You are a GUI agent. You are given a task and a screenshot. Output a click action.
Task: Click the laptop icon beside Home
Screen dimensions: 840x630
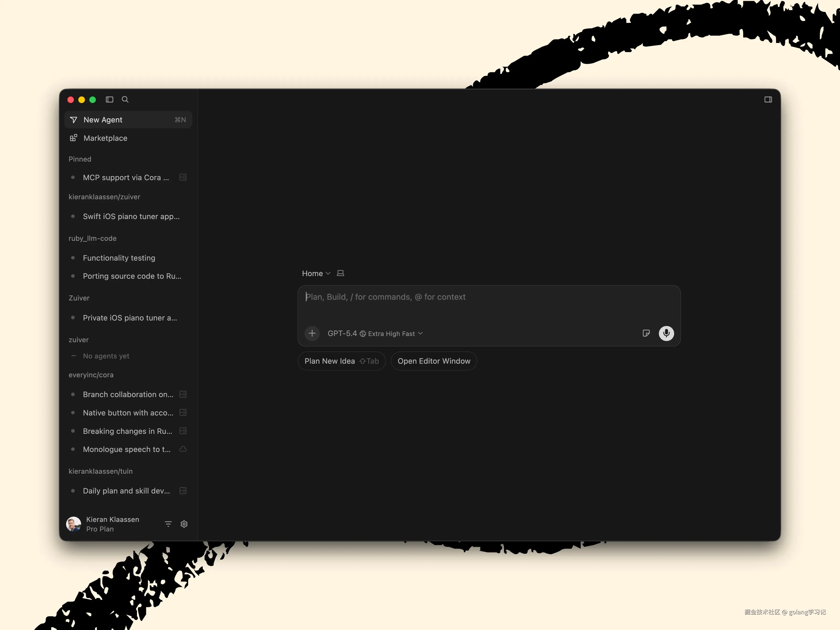340,273
